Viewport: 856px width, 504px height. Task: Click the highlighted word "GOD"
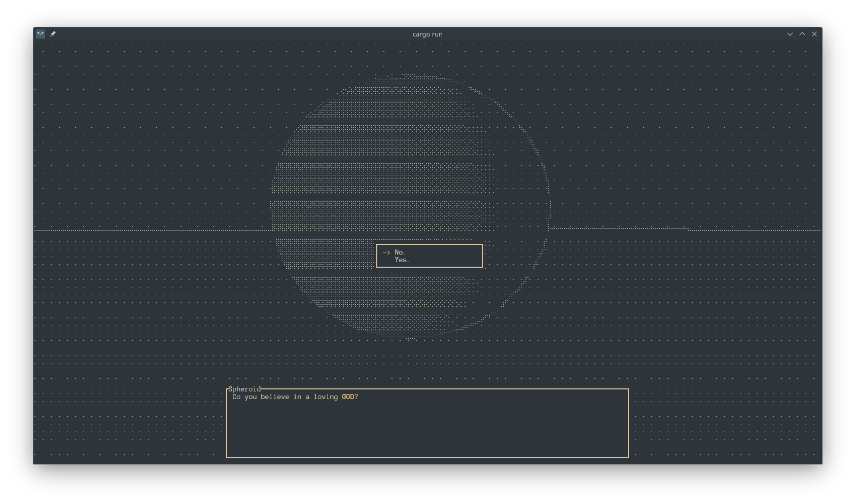coord(348,397)
